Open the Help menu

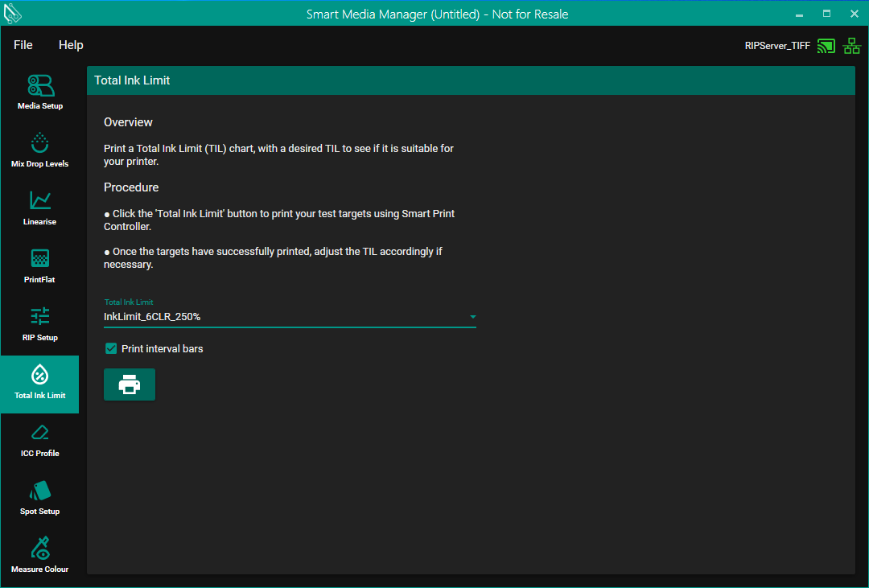(x=71, y=45)
